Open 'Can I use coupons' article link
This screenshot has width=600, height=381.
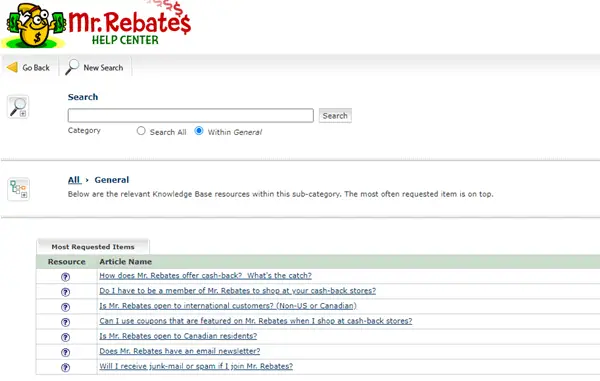(256, 321)
